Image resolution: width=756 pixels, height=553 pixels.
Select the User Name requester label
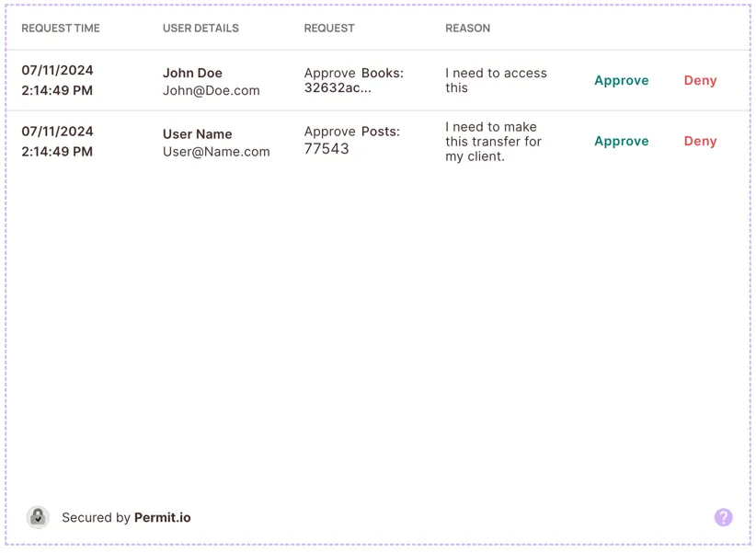pyautogui.click(x=197, y=134)
